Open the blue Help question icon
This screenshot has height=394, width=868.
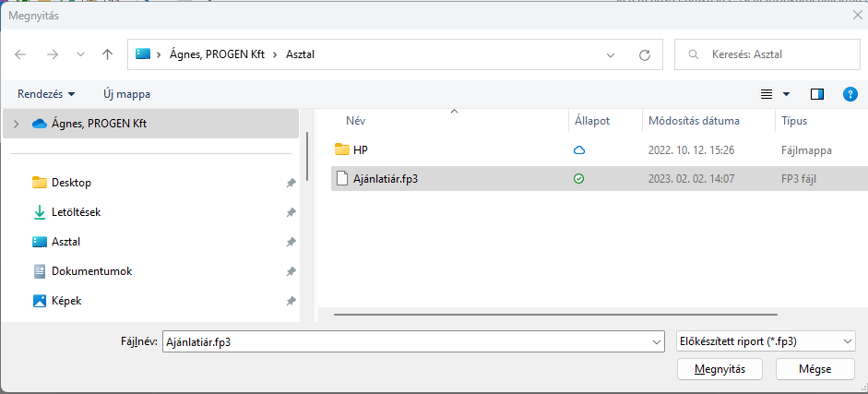coord(850,94)
